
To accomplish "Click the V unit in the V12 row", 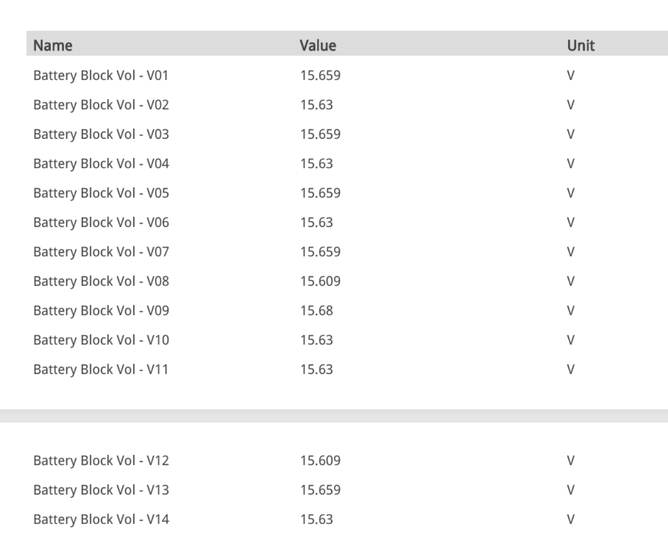I will click(571, 461).
